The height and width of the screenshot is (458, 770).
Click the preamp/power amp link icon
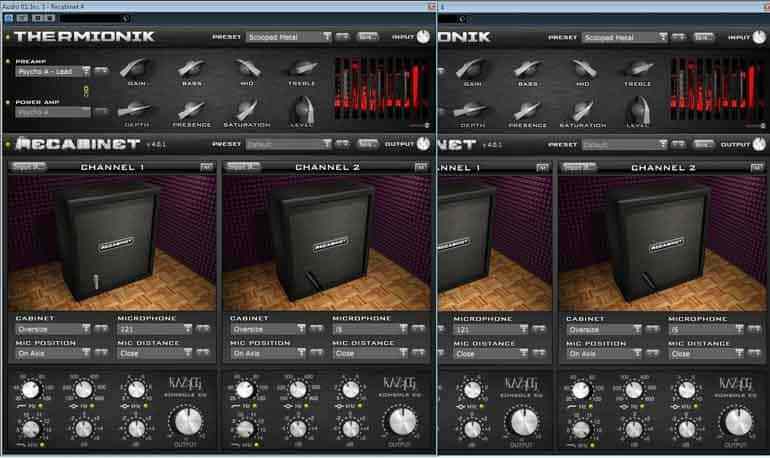86,90
